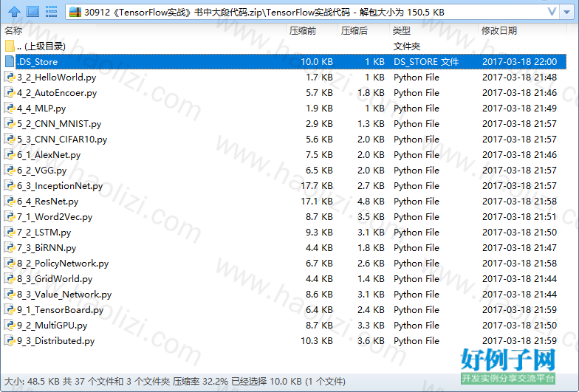
Task: Select file name 9_1_TensorBoard.py
Action: [x=61, y=310]
